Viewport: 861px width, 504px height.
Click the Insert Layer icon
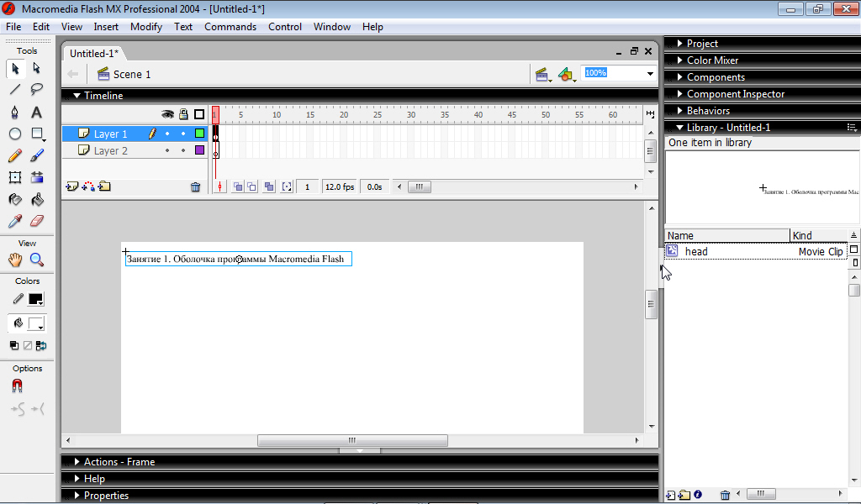(72, 187)
